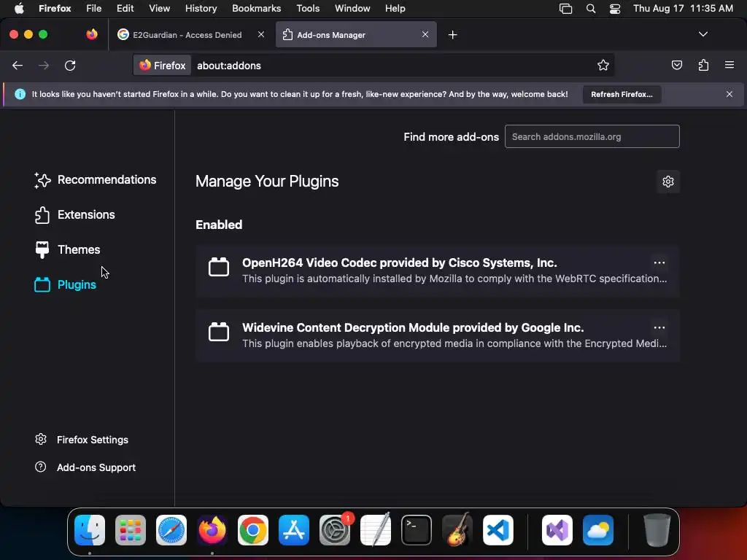The image size is (747, 560).
Task: Go back to the previous page
Action: [18, 65]
